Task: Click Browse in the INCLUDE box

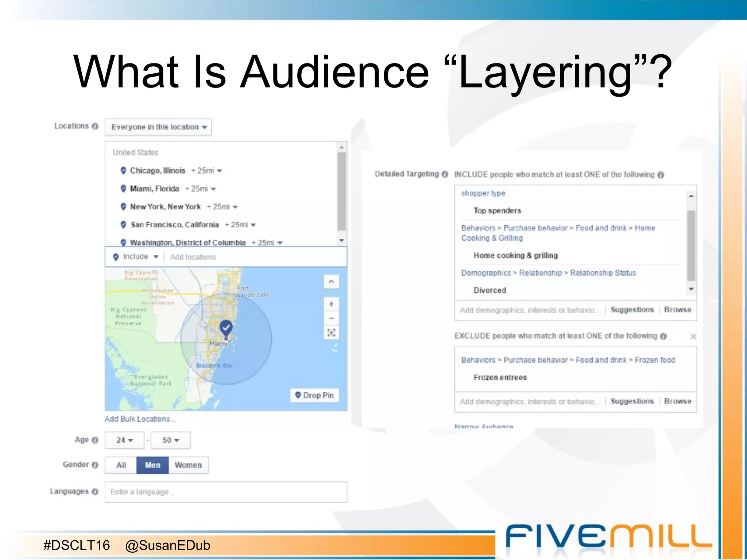Action: point(678,310)
